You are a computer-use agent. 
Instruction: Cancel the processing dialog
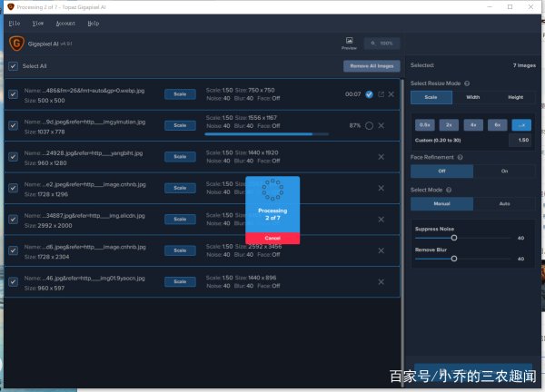point(272,237)
